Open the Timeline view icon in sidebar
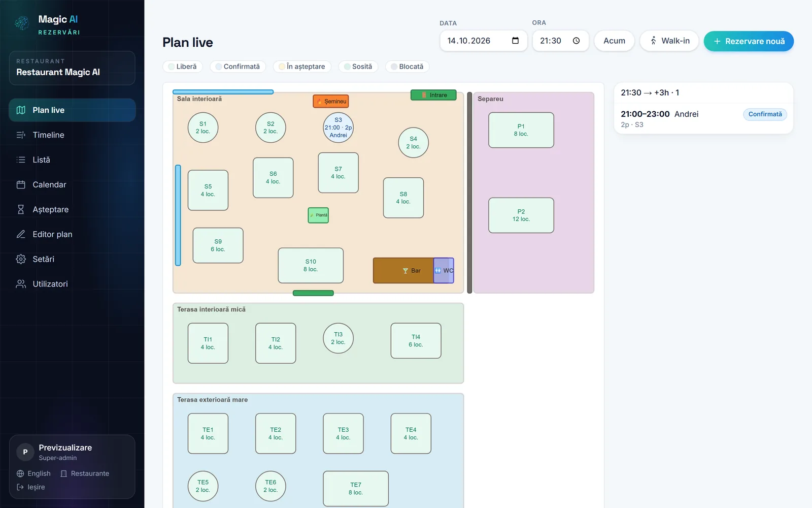This screenshot has height=508, width=812. click(x=21, y=135)
